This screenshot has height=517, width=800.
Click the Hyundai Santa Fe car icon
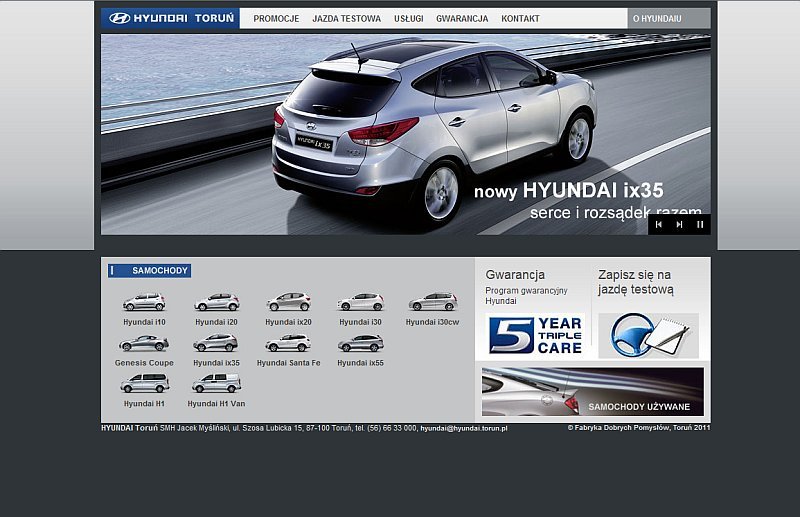pyautogui.click(x=288, y=342)
